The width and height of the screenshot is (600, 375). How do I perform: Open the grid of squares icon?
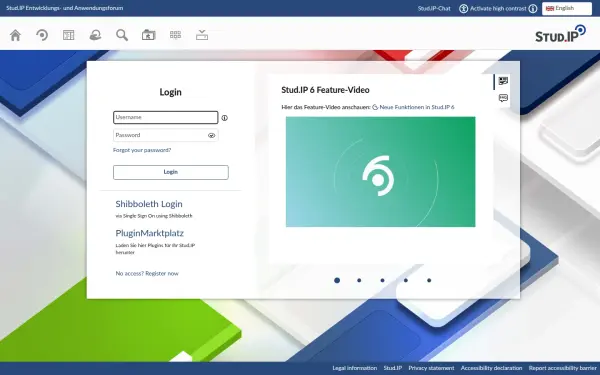tap(175, 35)
